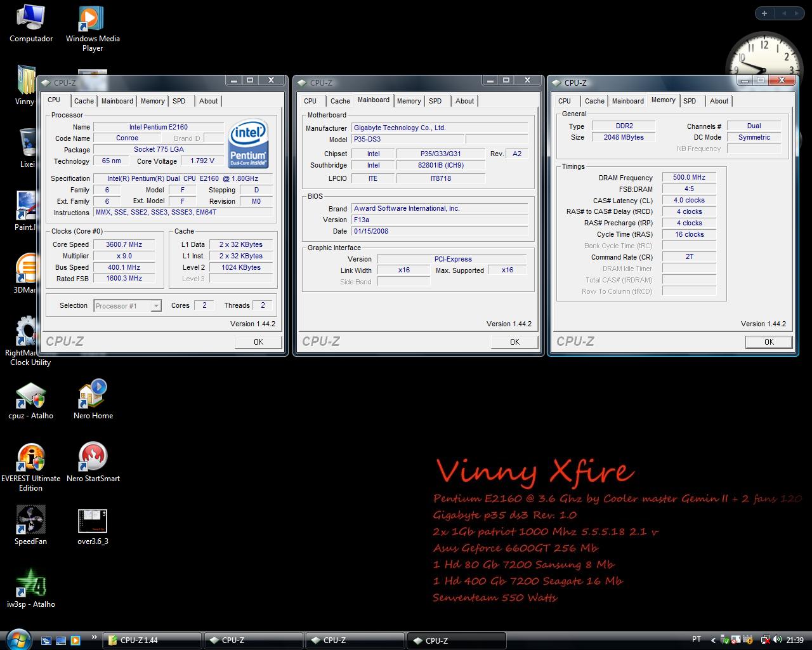The width and height of the screenshot is (812, 650).
Task: Switch to Cache tab in CPU window
Action: click(84, 101)
